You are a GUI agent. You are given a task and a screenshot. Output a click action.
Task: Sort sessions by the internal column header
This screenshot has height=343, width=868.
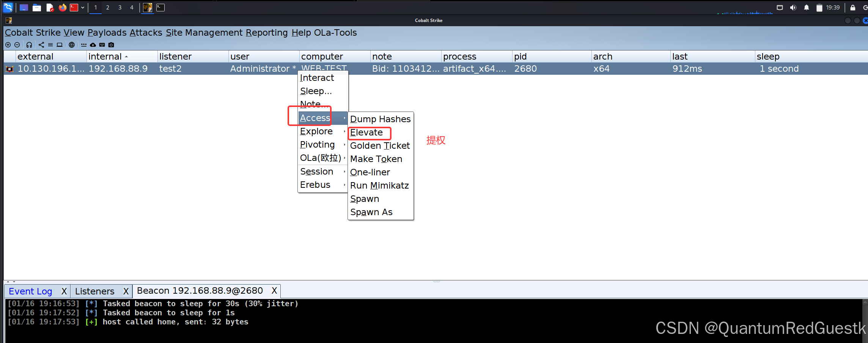(x=122, y=57)
